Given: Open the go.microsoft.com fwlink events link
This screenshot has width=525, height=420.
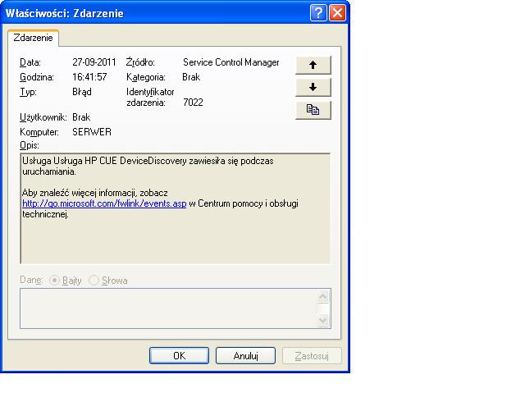Looking at the screenshot, I should (104, 203).
